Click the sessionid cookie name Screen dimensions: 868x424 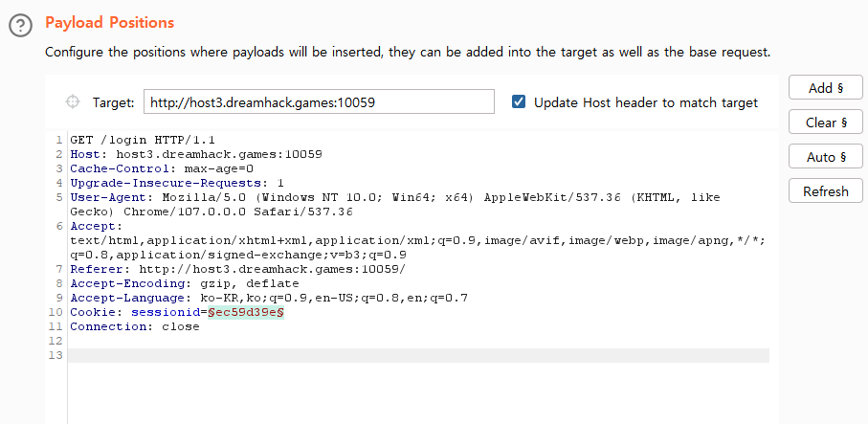(x=166, y=313)
